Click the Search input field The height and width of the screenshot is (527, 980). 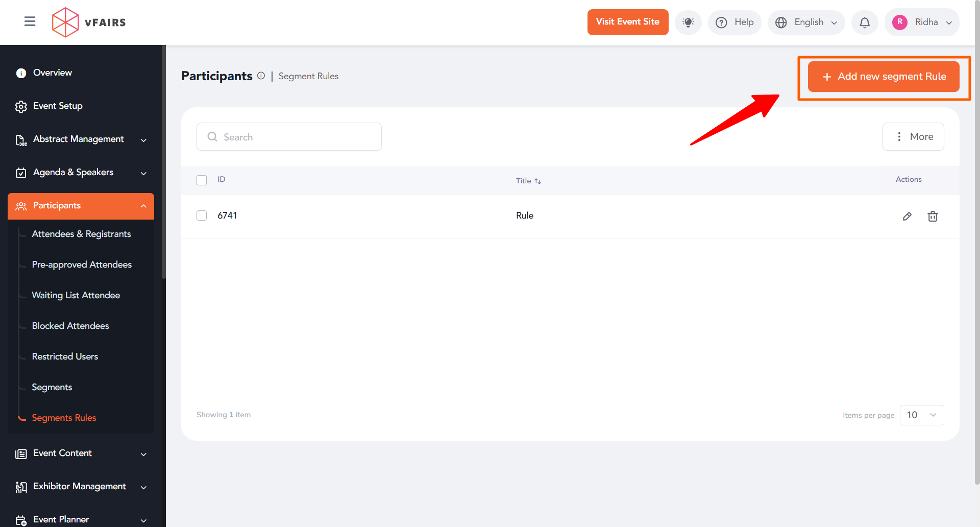(289, 137)
